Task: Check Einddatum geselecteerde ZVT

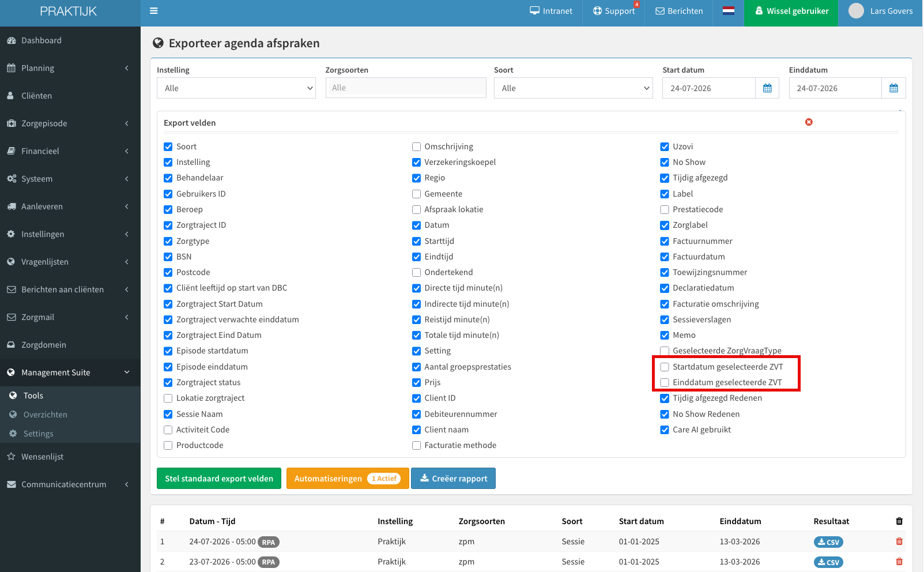Action: pyautogui.click(x=665, y=382)
